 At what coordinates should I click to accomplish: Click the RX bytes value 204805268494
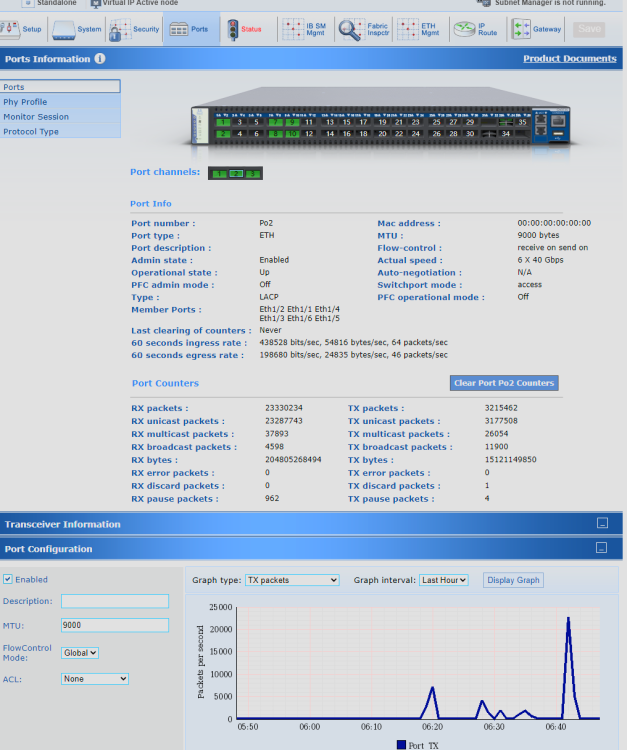tap(293, 460)
